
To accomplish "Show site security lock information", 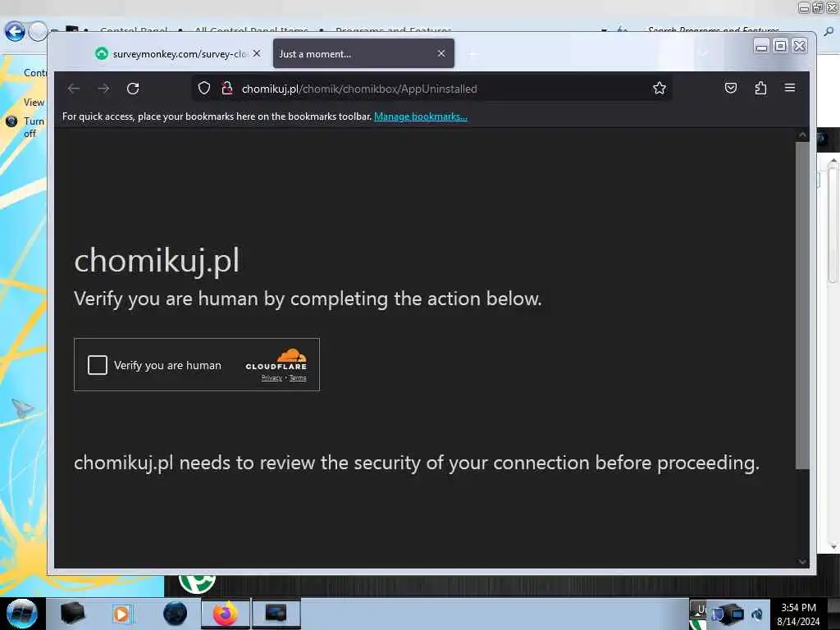I will (227, 89).
